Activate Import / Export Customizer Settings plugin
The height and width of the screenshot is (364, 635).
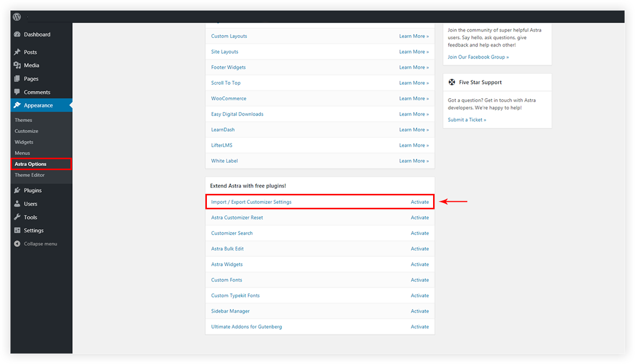coord(420,202)
